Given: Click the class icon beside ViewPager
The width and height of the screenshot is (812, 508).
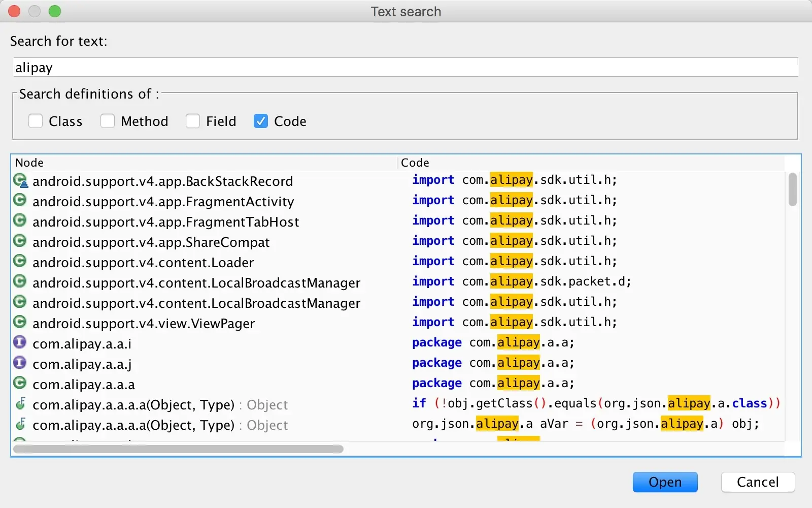Looking at the screenshot, I should point(19,323).
